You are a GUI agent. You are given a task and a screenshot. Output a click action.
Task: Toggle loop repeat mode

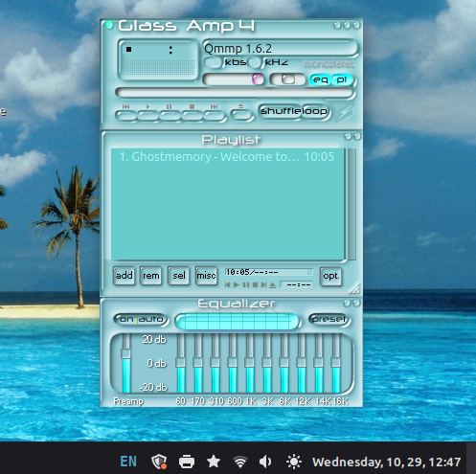tap(315, 111)
